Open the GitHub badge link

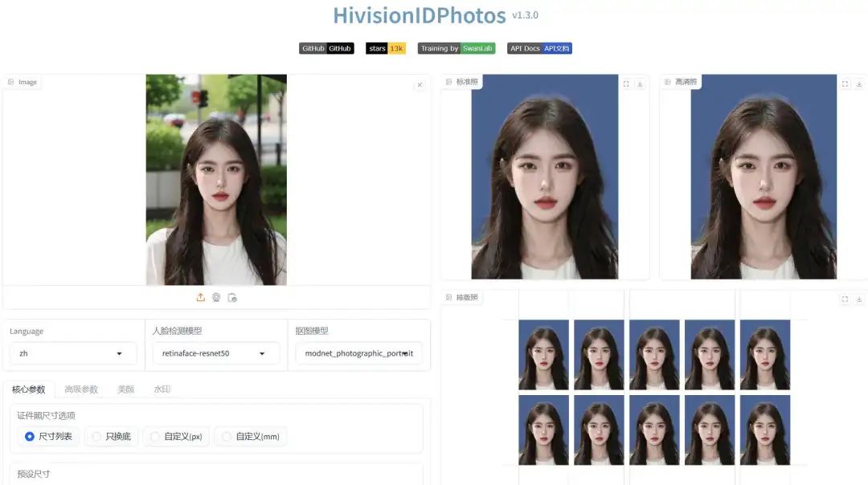click(326, 48)
